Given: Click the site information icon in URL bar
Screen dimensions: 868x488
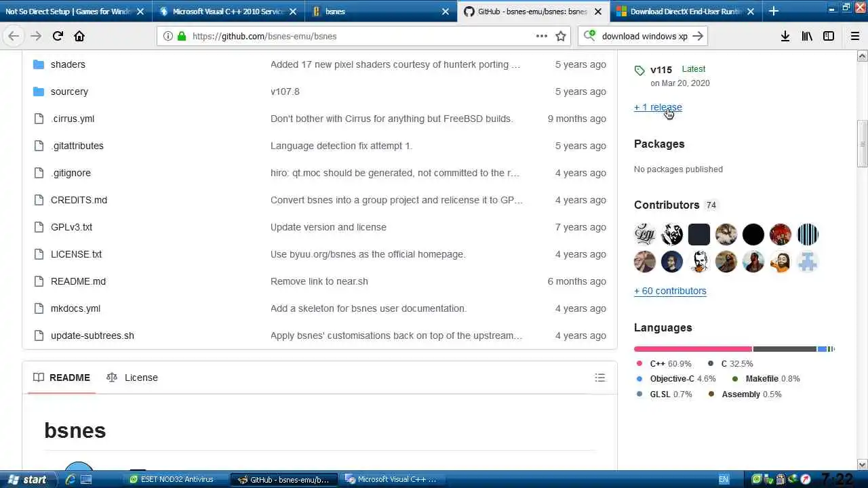Looking at the screenshot, I should [168, 36].
